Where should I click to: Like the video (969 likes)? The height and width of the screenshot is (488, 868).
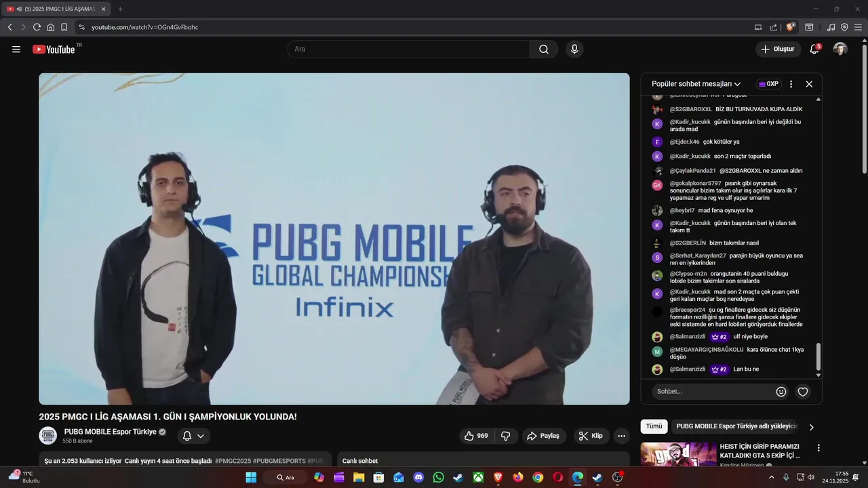(477, 436)
